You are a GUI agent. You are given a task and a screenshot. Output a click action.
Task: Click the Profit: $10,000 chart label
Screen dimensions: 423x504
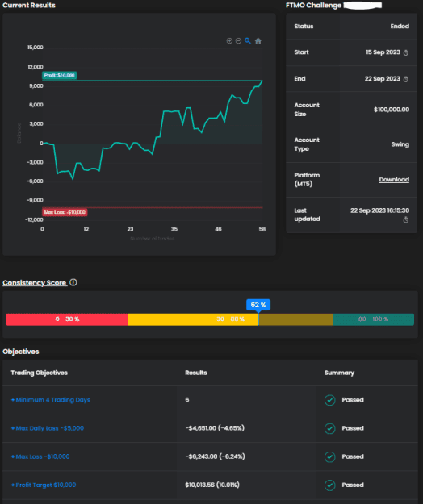[59, 76]
